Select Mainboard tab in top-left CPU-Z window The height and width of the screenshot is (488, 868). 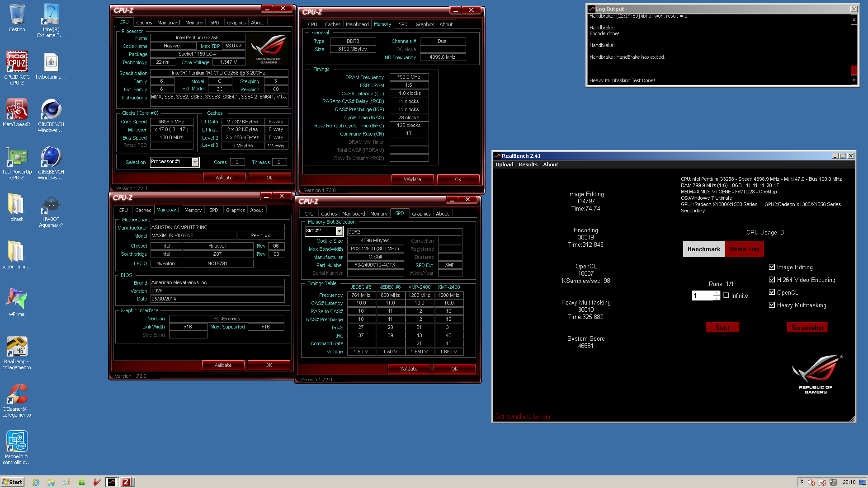click(x=169, y=23)
